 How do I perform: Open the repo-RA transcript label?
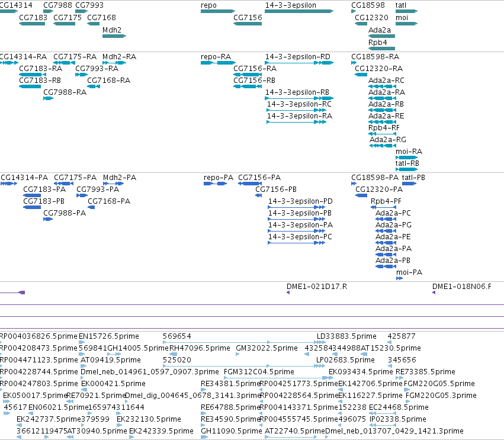pos(216,57)
